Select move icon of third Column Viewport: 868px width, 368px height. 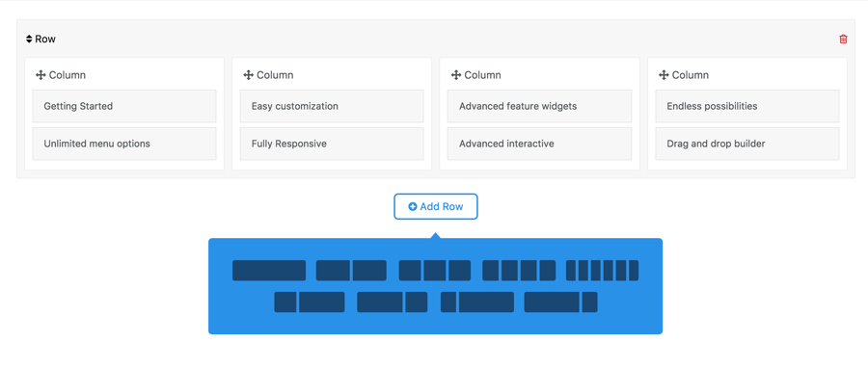(455, 75)
